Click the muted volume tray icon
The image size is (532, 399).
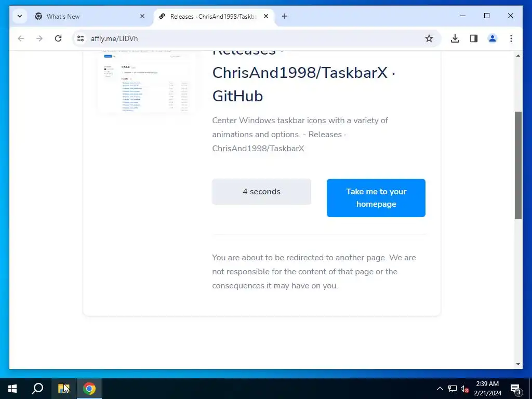tap(465, 389)
